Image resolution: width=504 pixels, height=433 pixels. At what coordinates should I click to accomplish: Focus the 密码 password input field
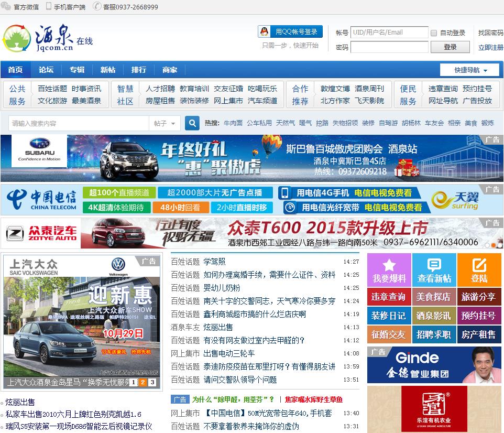pos(389,47)
